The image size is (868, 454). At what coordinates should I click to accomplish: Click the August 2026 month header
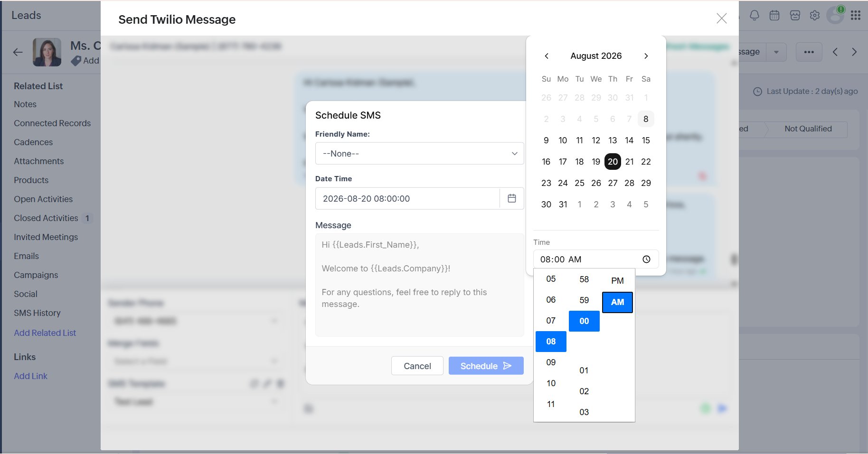pyautogui.click(x=596, y=56)
